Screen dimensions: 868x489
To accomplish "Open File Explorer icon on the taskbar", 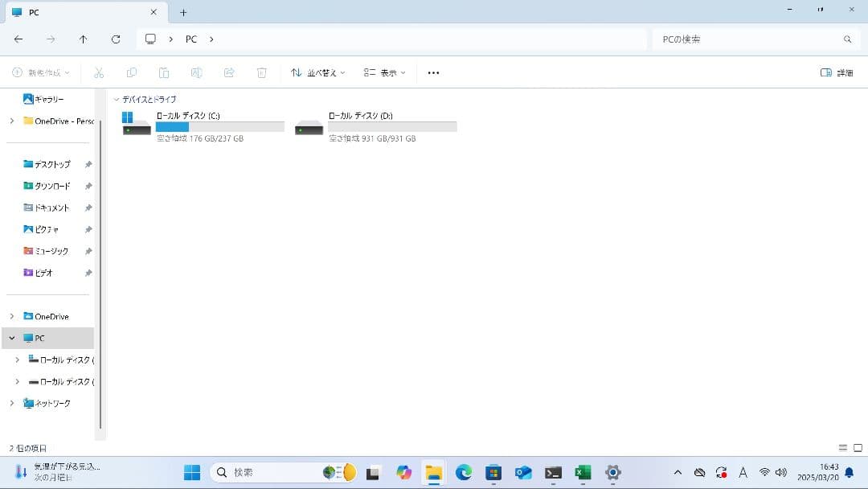I will pos(433,472).
